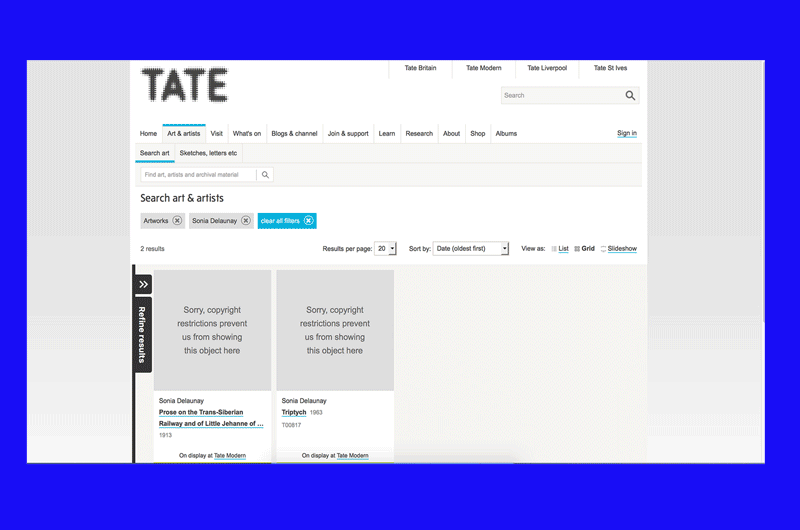Remove the Sonia Delaunay filter

coord(246,221)
